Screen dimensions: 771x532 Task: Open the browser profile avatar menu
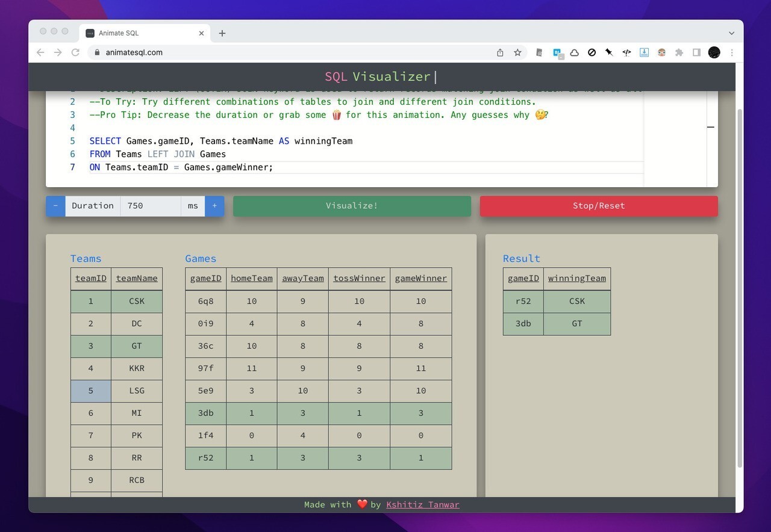714,52
